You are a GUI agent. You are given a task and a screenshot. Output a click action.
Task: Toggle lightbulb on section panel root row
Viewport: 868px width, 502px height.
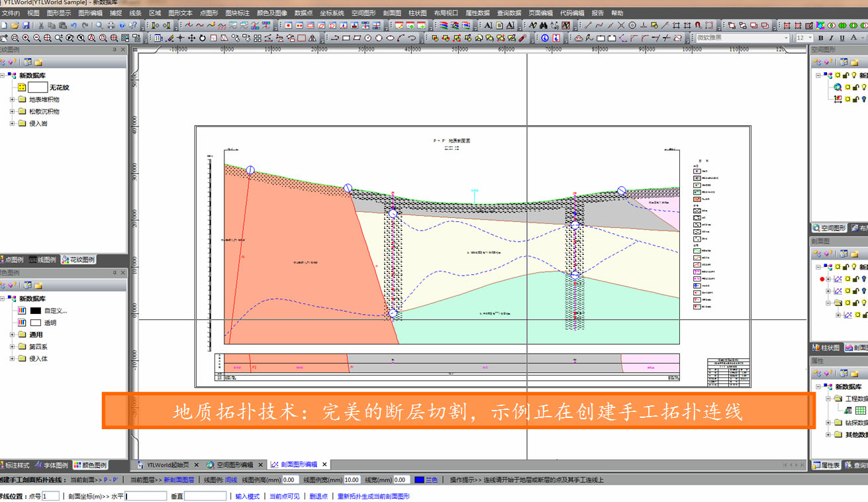pyautogui.click(x=854, y=266)
